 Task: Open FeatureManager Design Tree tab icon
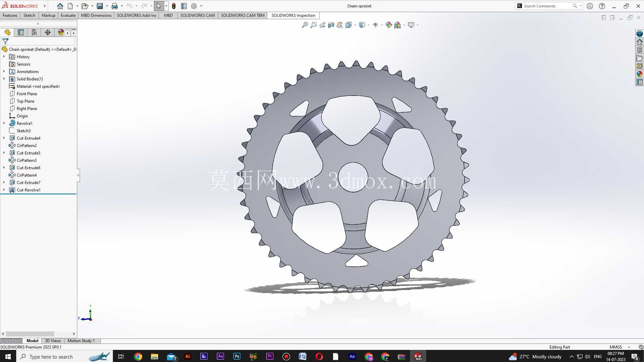pos(7,32)
